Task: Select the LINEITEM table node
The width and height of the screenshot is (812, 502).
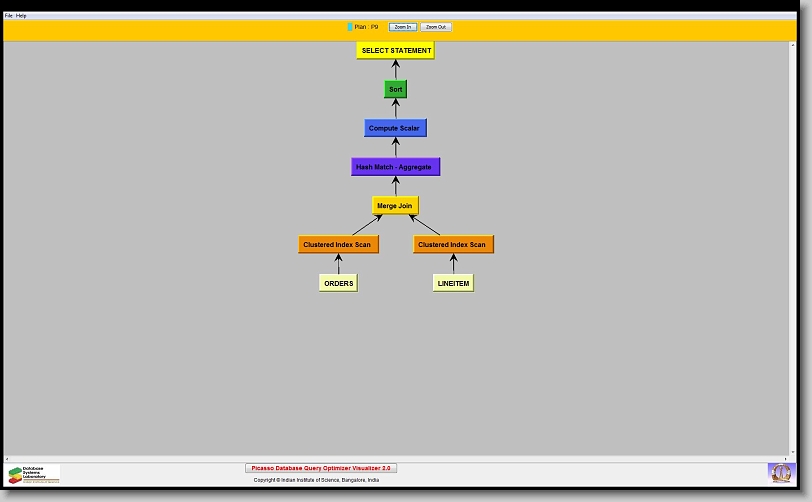Action: pyautogui.click(x=453, y=283)
